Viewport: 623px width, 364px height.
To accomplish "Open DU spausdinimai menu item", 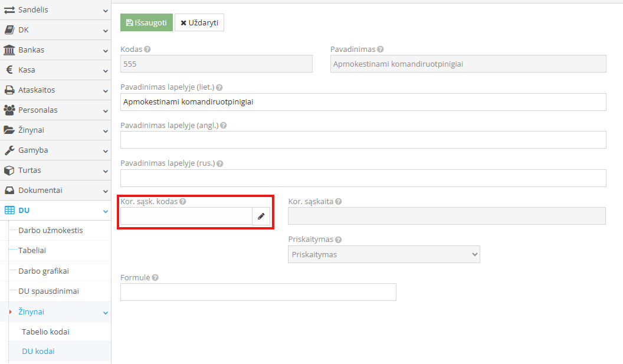I will [x=48, y=291].
